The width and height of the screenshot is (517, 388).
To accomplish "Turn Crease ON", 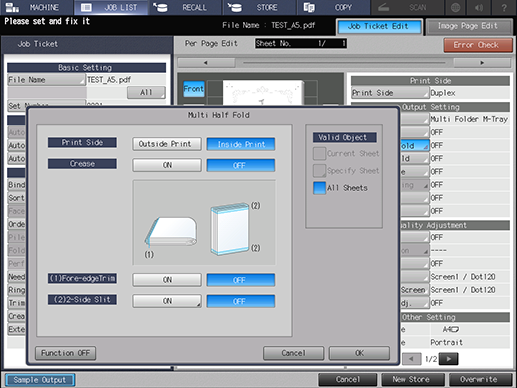I will coord(167,165).
